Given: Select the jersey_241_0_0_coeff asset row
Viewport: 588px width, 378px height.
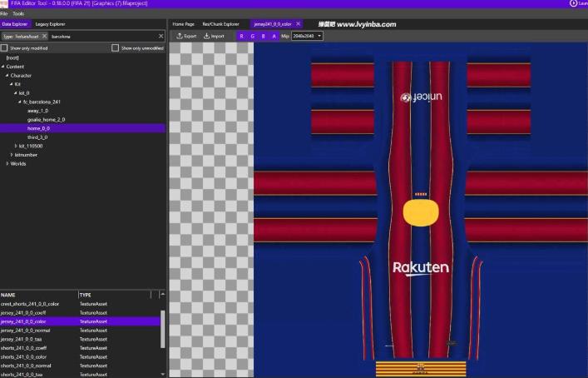Looking at the screenshot, I should click(x=80, y=313).
